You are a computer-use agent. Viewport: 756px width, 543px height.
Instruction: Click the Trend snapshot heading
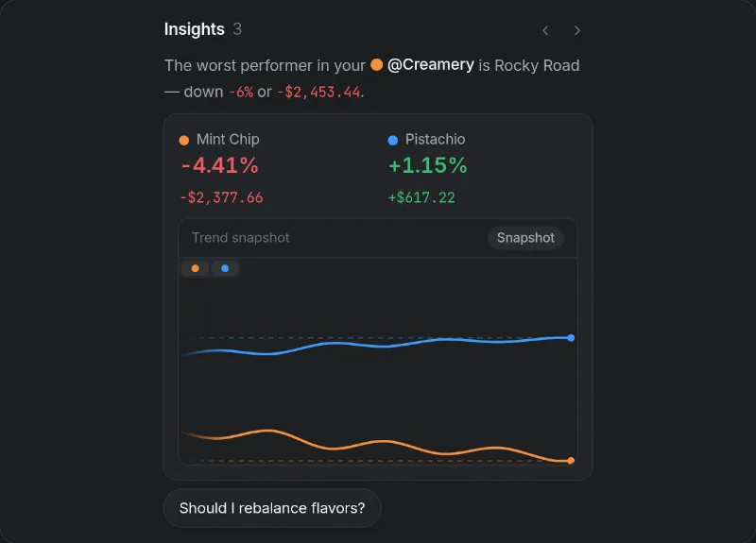pos(241,238)
